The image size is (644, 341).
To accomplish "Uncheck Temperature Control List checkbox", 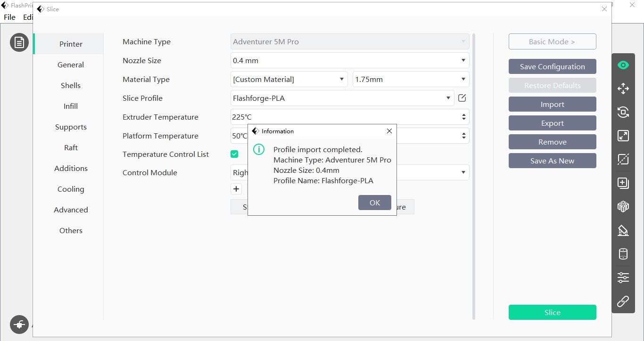I will [234, 154].
